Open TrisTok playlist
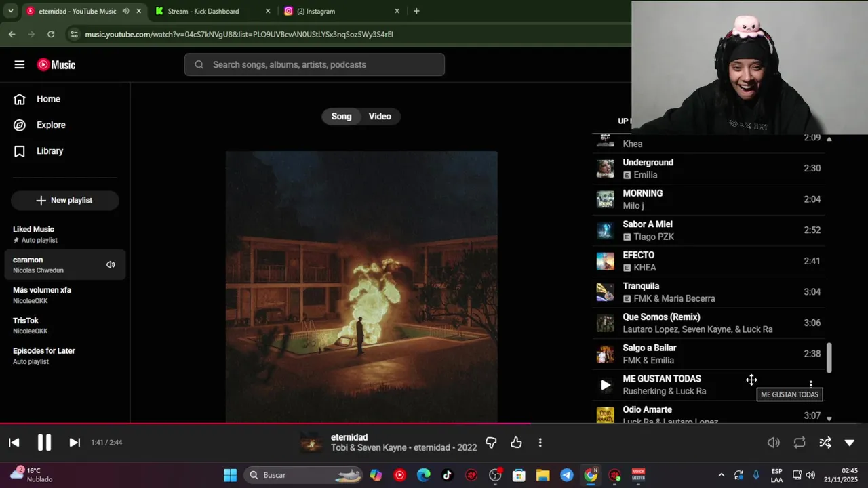The image size is (868, 488). (65, 325)
